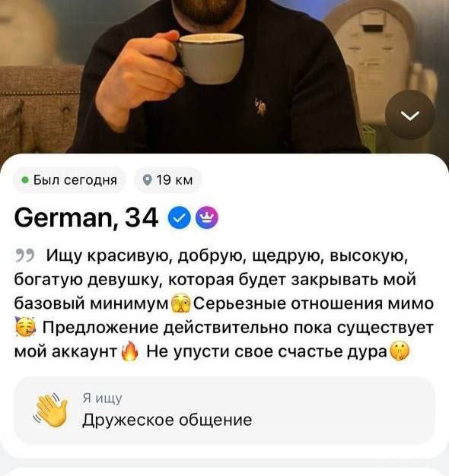Screen dimensions: 449x476
Task: Click the purple crown premium badge
Action: pyautogui.click(x=207, y=217)
